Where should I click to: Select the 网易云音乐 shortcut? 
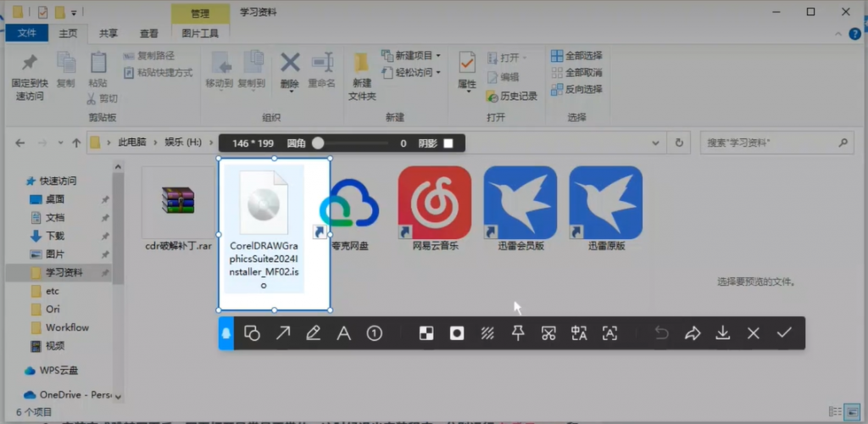point(435,210)
